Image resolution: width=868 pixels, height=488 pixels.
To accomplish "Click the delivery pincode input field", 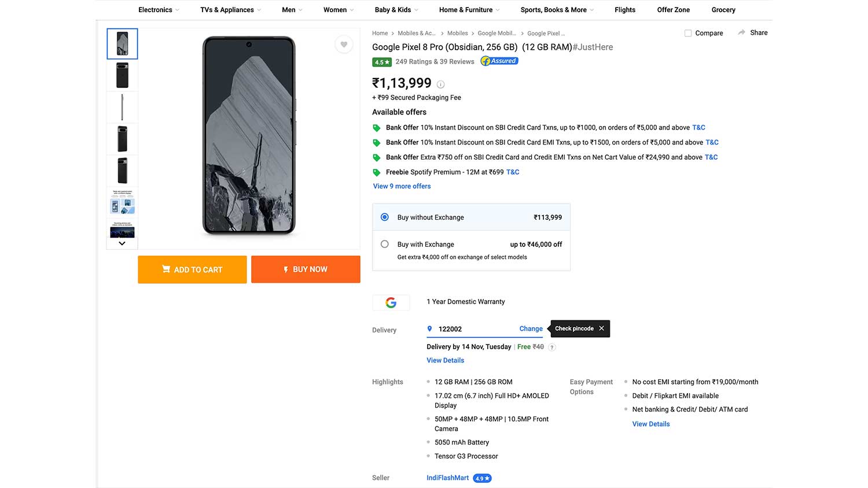I will 472,329.
